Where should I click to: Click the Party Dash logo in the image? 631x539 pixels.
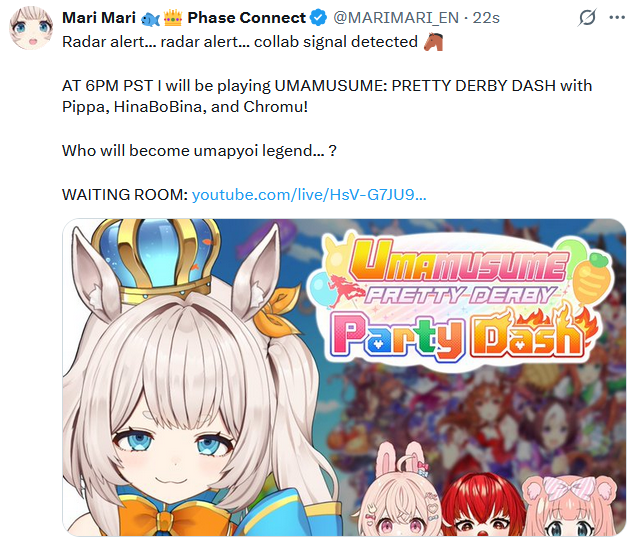tap(459, 300)
